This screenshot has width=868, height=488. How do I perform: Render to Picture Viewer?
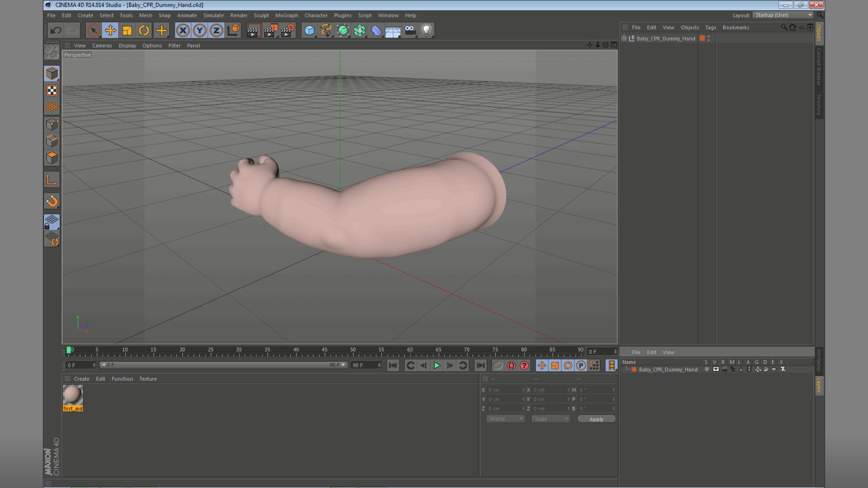(x=270, y=30)
